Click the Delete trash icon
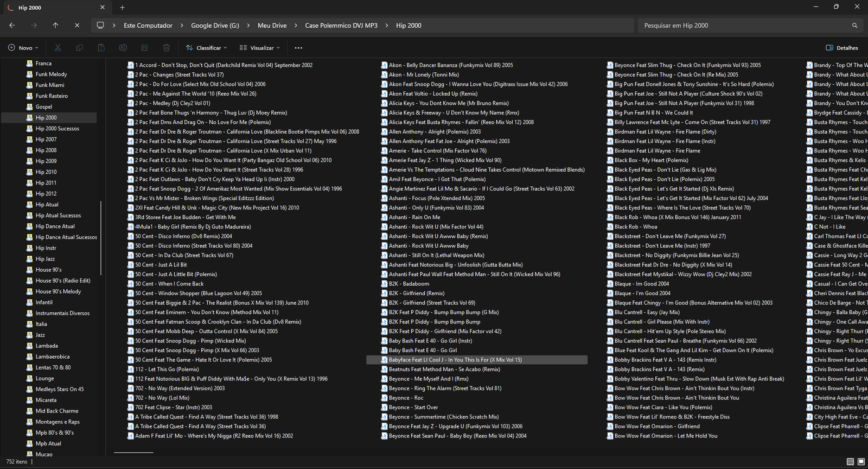 coord(167,48)
